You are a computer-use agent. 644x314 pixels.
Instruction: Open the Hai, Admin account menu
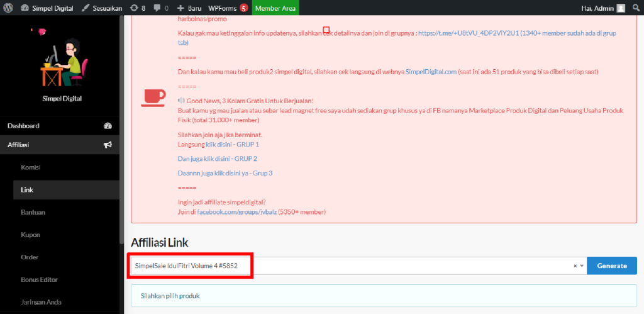(603, 8)
